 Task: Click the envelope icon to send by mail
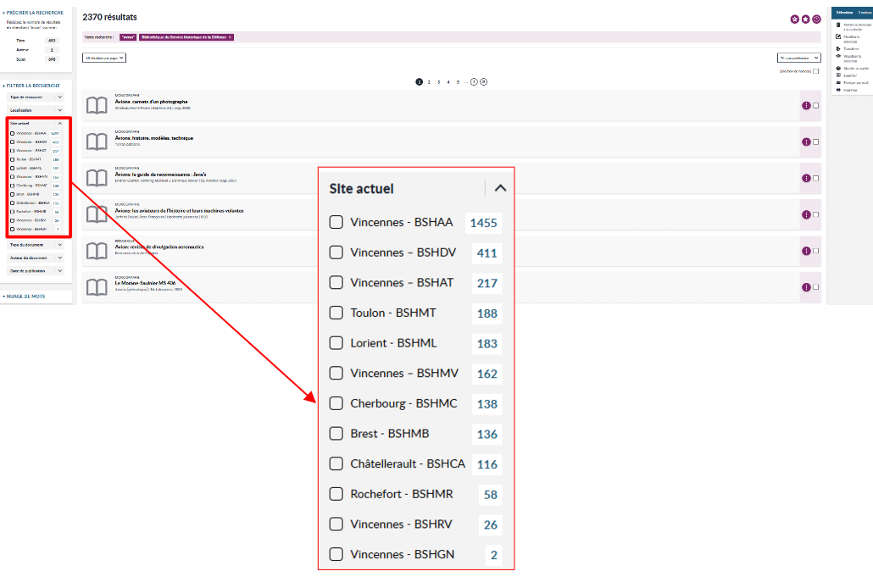(838, 82)
